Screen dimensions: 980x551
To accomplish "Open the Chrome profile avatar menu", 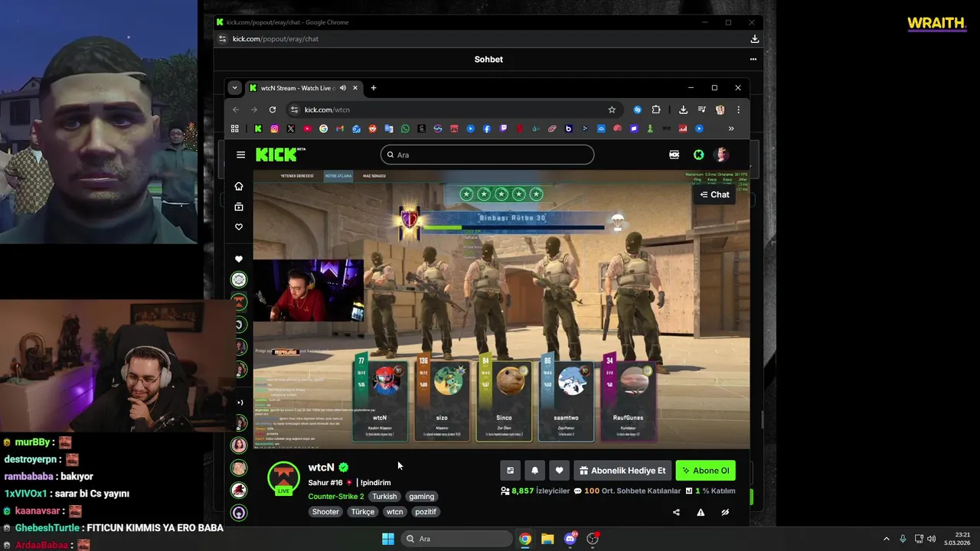I will (720, 109).
